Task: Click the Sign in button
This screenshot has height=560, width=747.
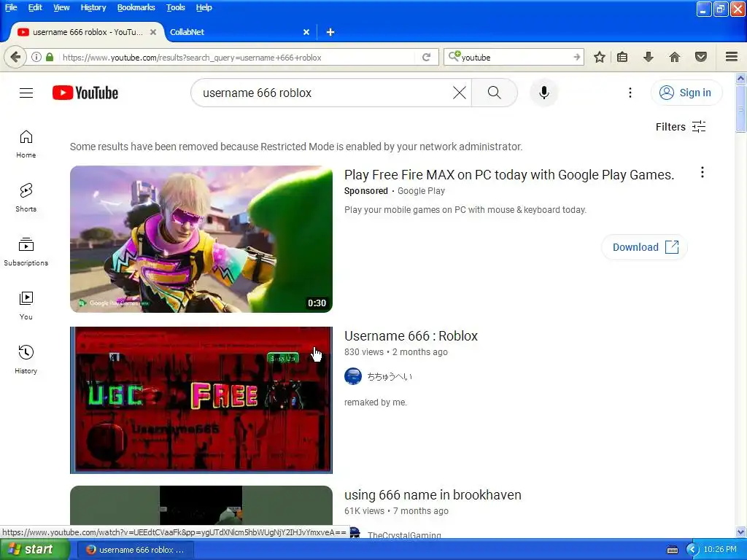Action: (686, 93)
